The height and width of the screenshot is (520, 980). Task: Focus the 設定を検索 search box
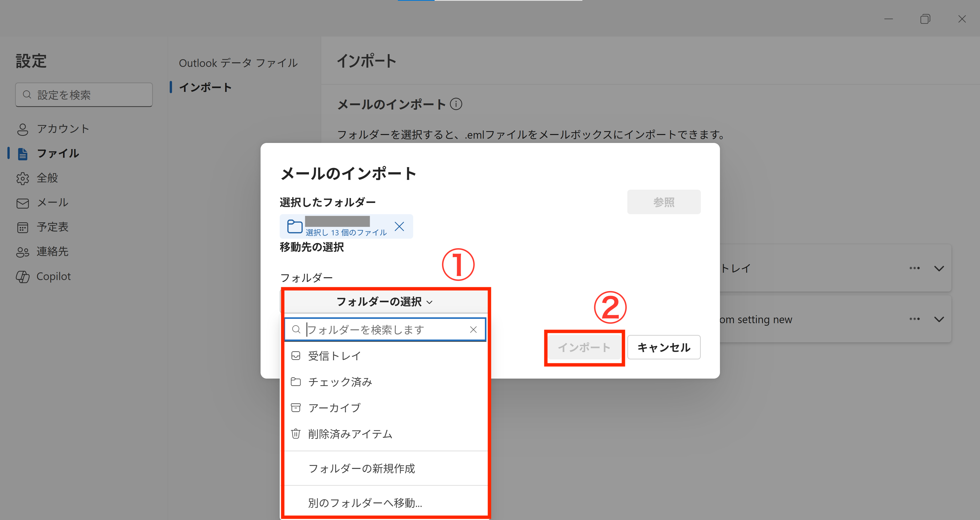click(x=84, y=95)
